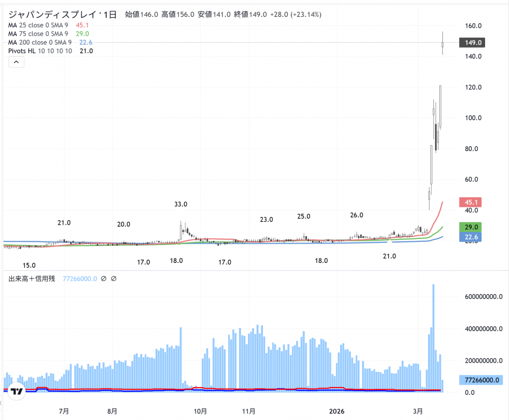
Task: Click the blue 22.6 MA price label
Action: [x=472, y=237]
